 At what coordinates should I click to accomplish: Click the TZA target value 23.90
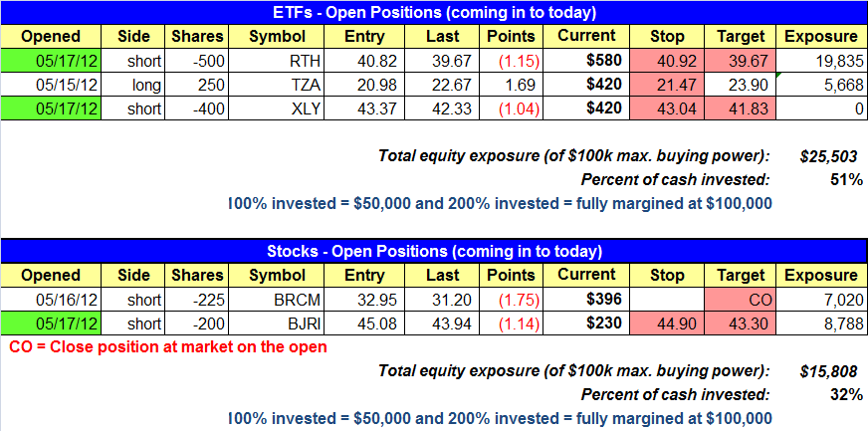pos(739,84)
